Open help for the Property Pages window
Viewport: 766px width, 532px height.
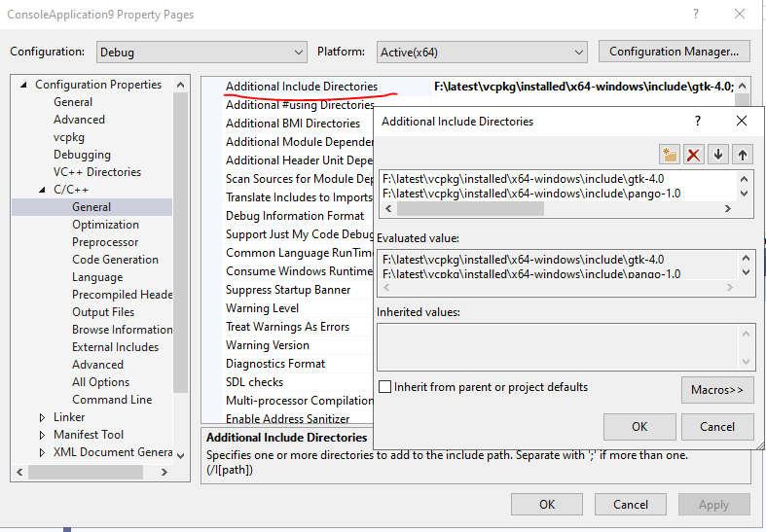pyautogui.click(x=696, y=15)
